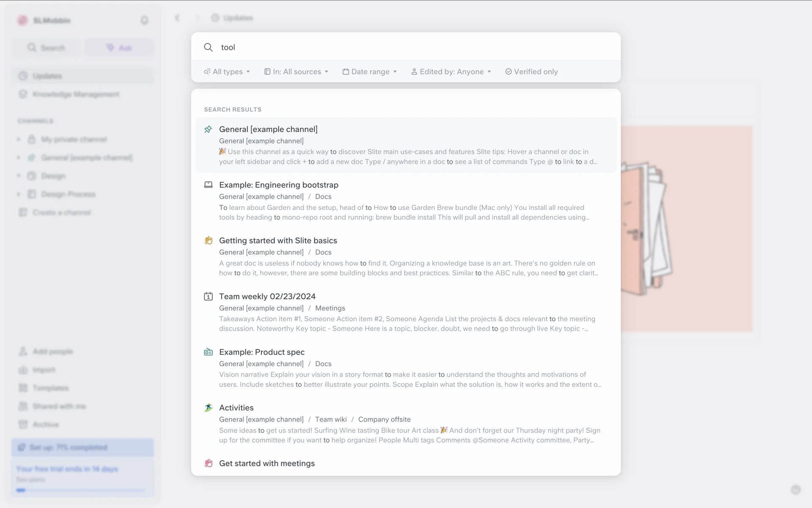
Task: Click the laptop icon of Engineering bootstrap
Action: pyautogui.click(x=208, y=185)
